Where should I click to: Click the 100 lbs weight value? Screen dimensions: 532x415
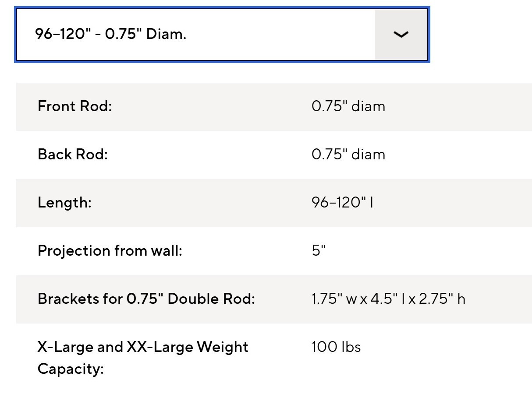click(336, 347)
